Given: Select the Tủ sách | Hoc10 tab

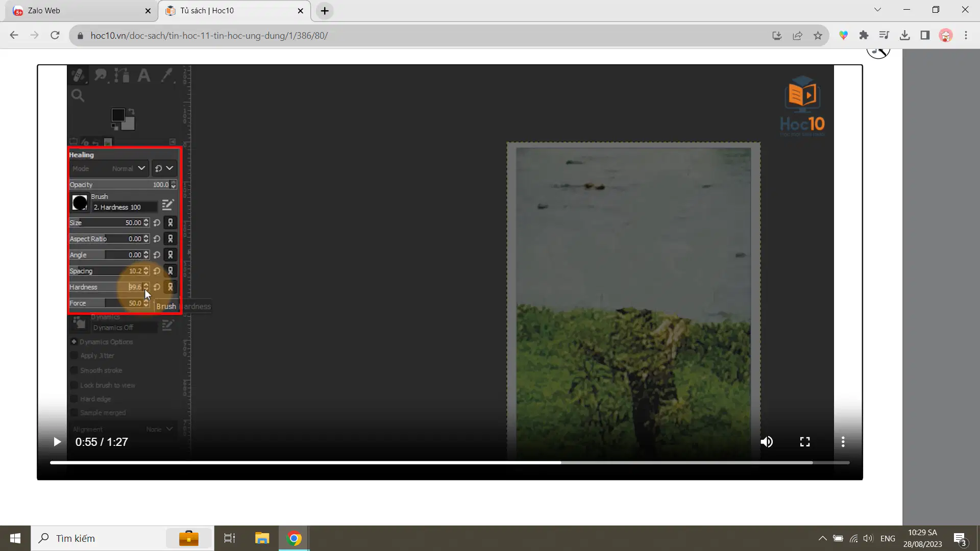Looking at the screenshot, I should [x=235, y=11].
